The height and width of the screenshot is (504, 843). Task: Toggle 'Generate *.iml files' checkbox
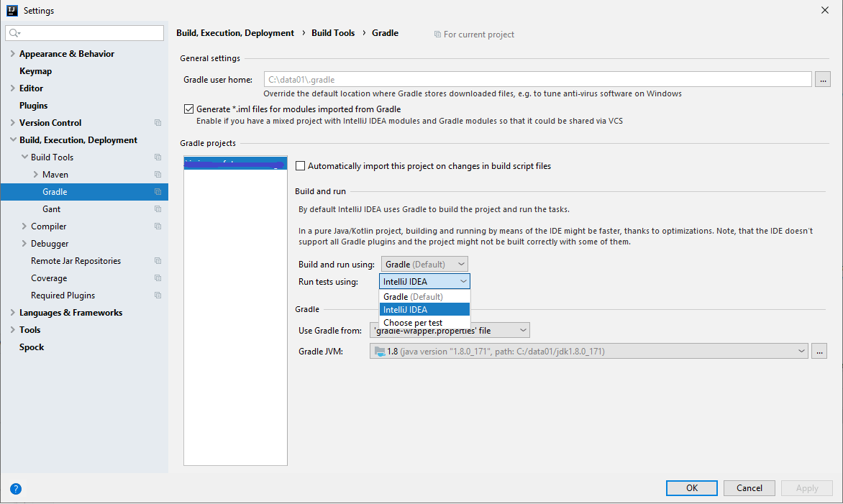pos(188,109)
